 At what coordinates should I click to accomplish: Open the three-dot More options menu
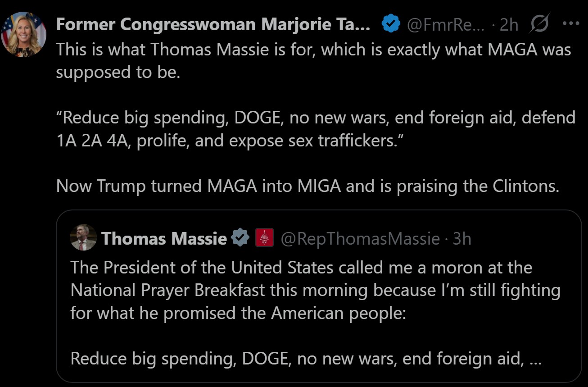click(571, 24)
